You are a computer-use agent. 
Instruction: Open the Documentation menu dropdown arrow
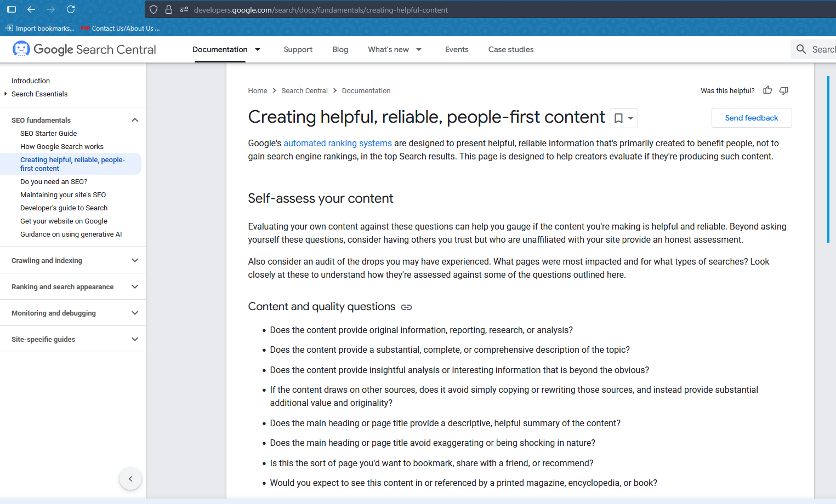point(258,49)
